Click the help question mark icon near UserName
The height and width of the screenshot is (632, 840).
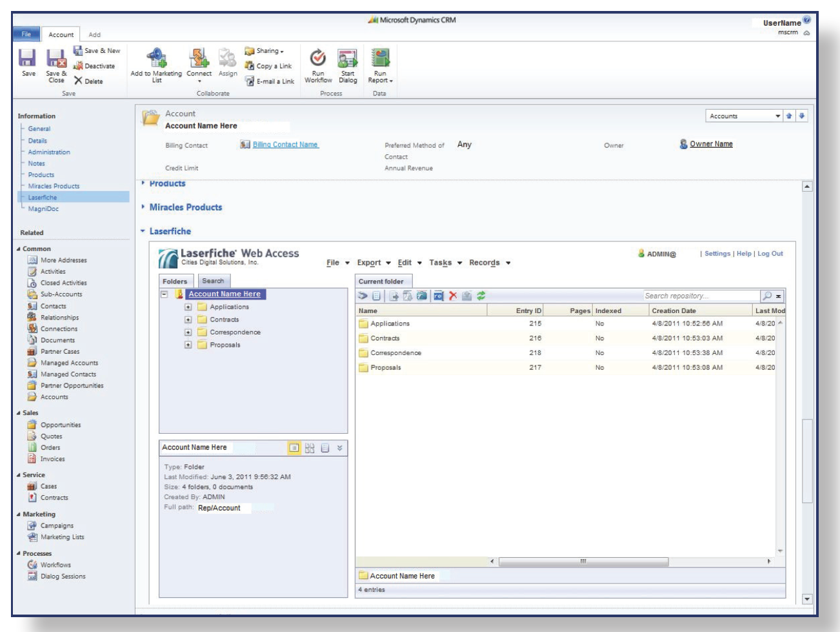[x=806, y=20]
